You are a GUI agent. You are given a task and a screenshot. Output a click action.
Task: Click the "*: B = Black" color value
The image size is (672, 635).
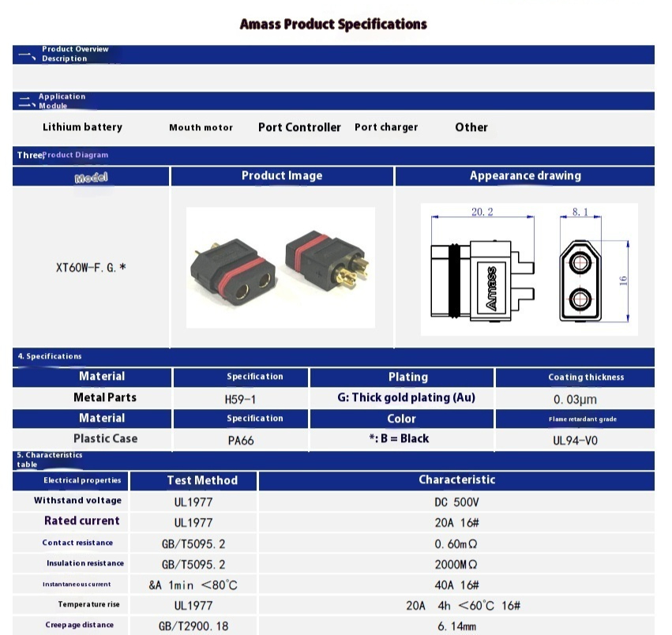pos(399,438)
